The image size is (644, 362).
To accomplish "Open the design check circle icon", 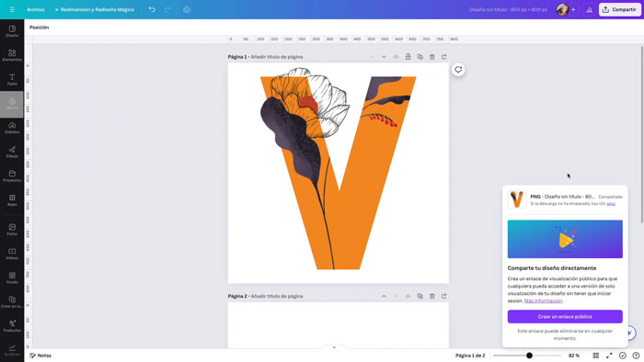I will pyautogui.click(x=623, y=356).
